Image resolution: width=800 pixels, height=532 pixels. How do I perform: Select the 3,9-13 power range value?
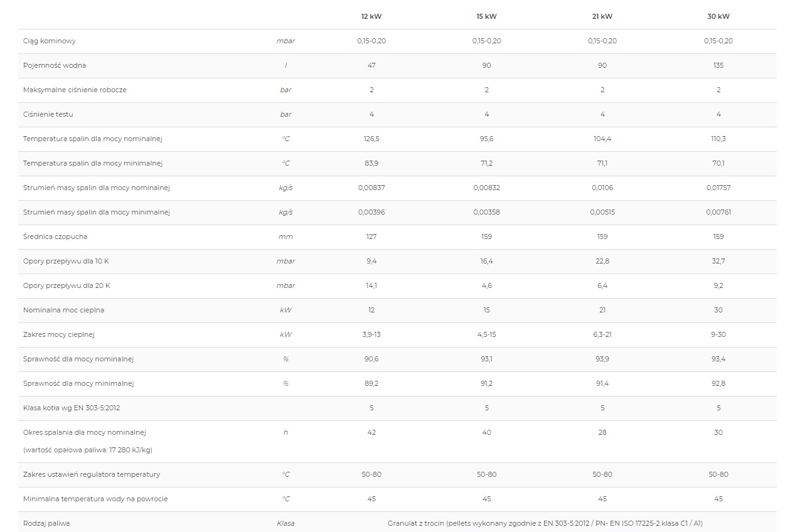click(x=371, y=334)
